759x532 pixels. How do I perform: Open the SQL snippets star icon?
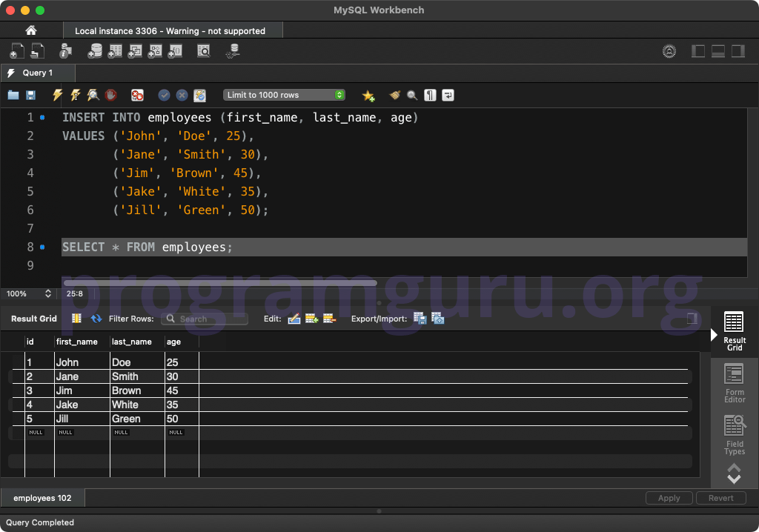[x=368, y=95]
